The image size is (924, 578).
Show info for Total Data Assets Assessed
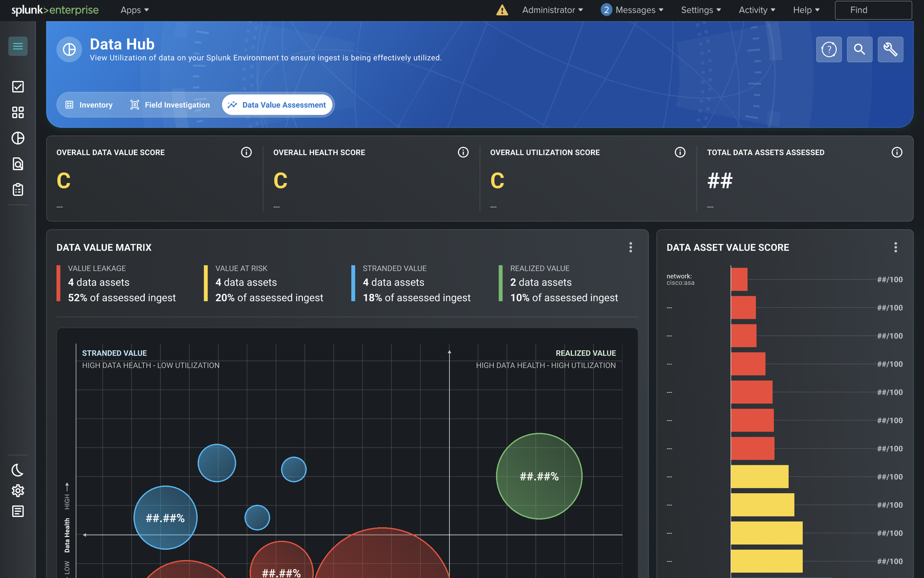point(897,152)
